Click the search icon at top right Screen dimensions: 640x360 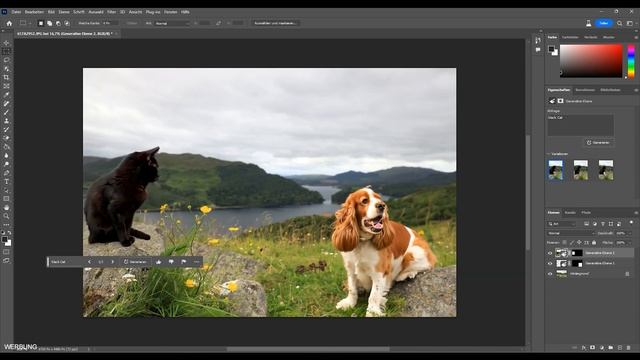tap(620, 23)
